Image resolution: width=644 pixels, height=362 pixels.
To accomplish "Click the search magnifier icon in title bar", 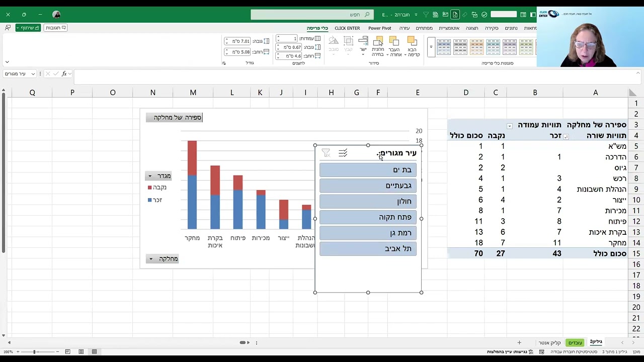I will point(367,15).
